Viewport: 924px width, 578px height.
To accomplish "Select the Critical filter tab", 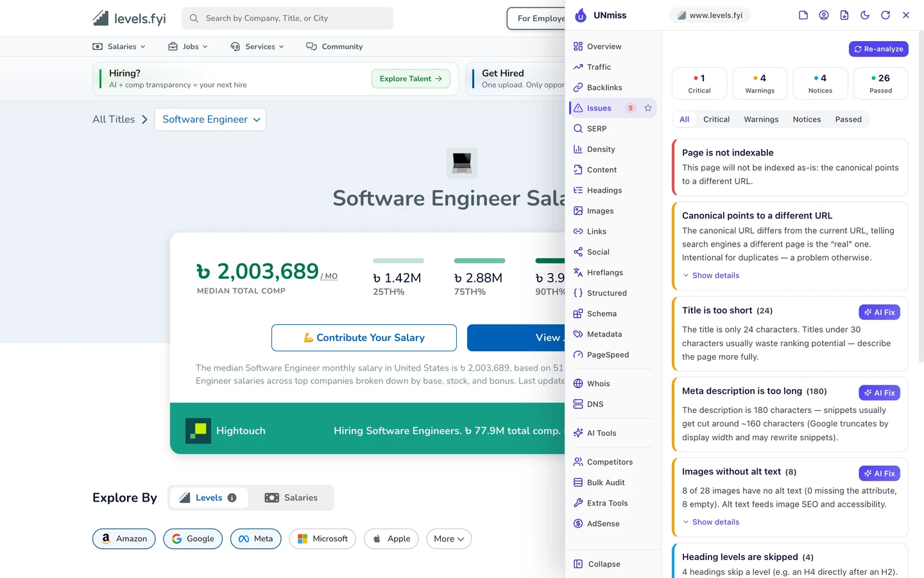I will click(716, 119).
